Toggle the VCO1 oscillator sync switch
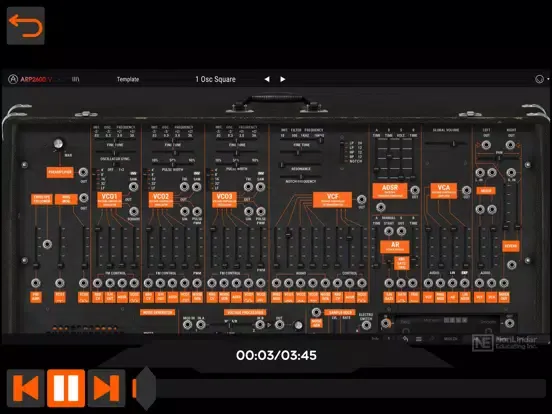Image resolution: width=552 pixels, height=414 pixels. [x=115, y=164]
